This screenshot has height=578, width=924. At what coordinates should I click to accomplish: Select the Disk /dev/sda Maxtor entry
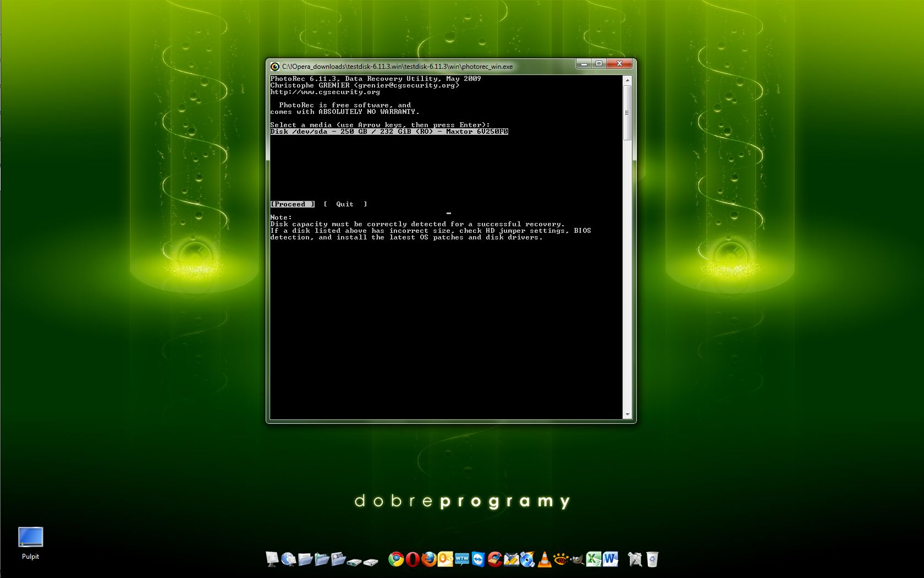point(389,132)
